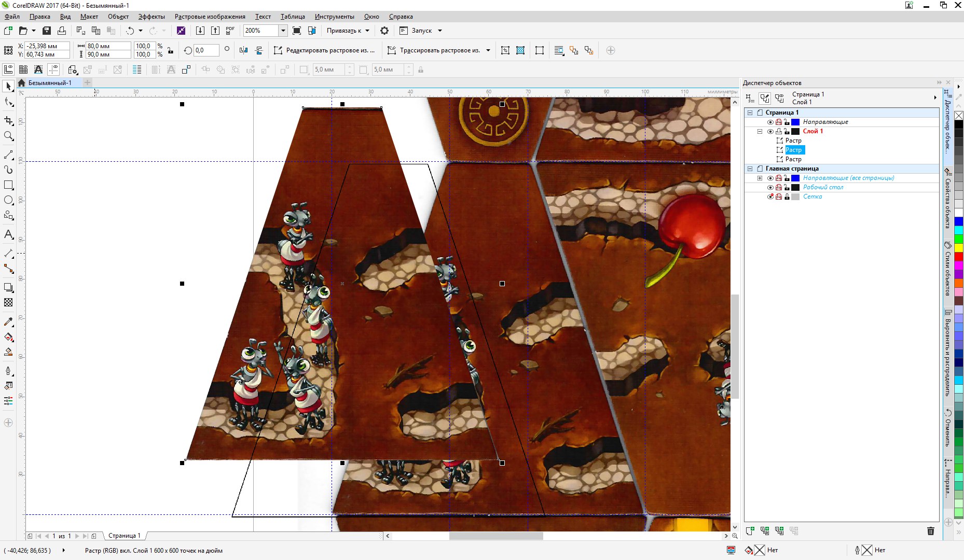Select the Text tool (letter A)

point(8,234)
